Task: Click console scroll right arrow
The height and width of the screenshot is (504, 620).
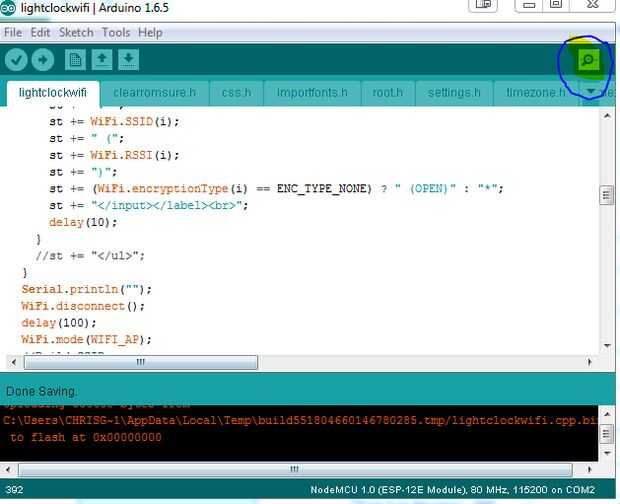Action: (x=589, y=470)
